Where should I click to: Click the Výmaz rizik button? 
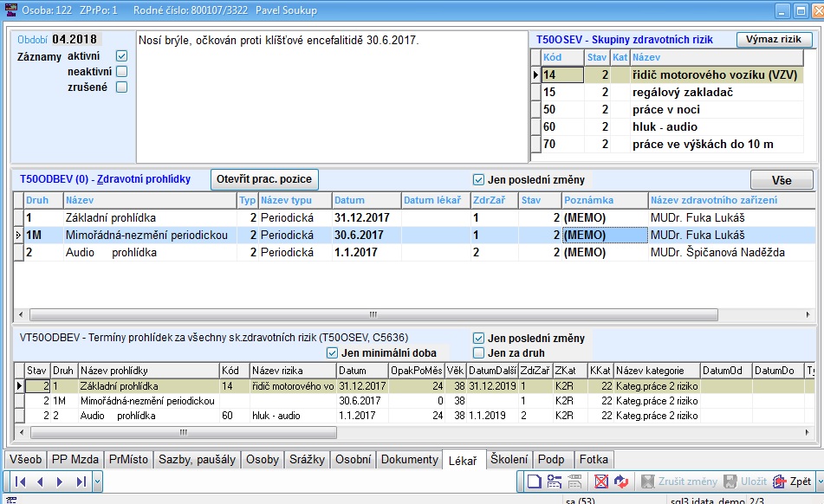(774, 40)
